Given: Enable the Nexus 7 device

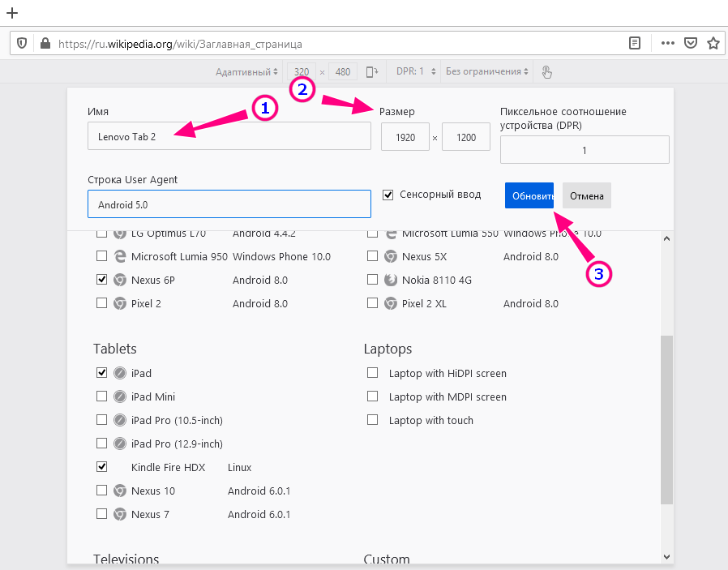Looking at the screenshot, I should point(101,514).
